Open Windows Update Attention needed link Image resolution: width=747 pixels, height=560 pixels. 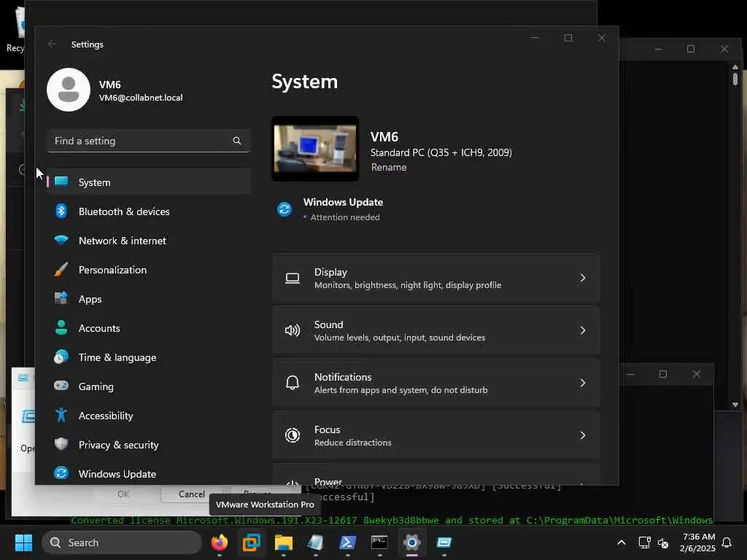coord(345,217)
